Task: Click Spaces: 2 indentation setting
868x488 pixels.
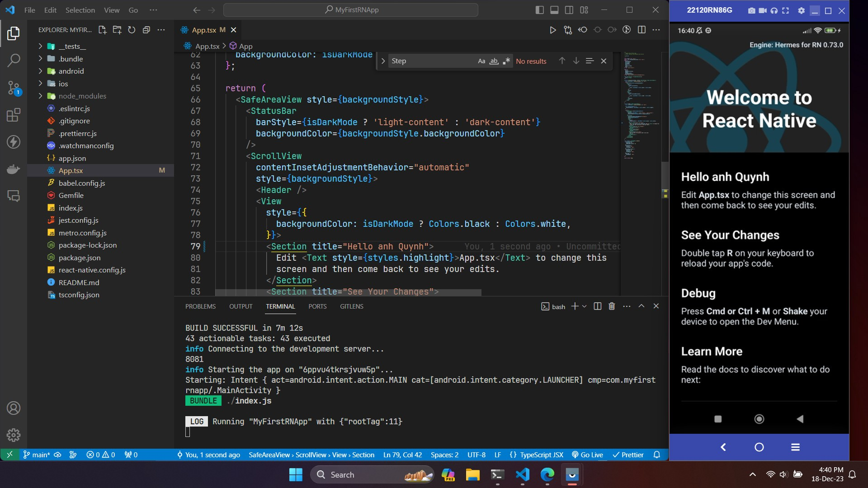Action: [444, 455]
